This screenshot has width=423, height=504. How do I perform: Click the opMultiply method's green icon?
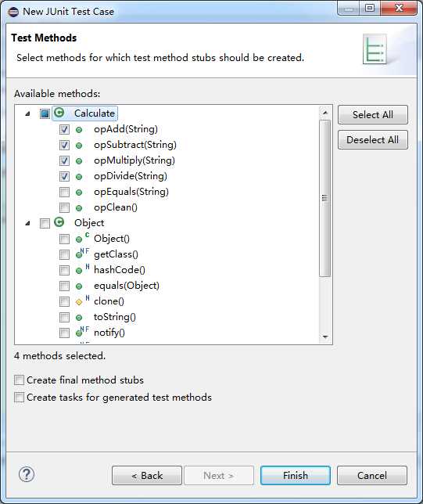(79, 161)
